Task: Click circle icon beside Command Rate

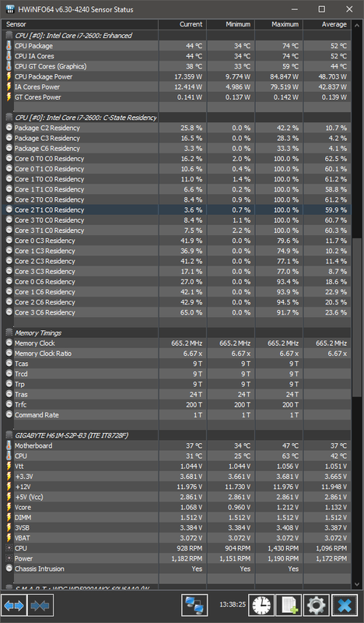Action: [9, 415]
